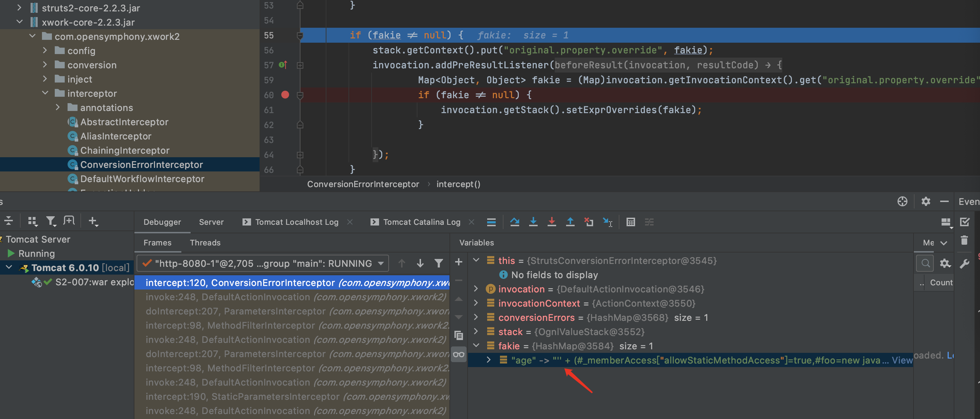Switch to Server tab
Image resolution: width=980 pixels, height=419 pixels.
pyautogui.click(x=211, y=222)
